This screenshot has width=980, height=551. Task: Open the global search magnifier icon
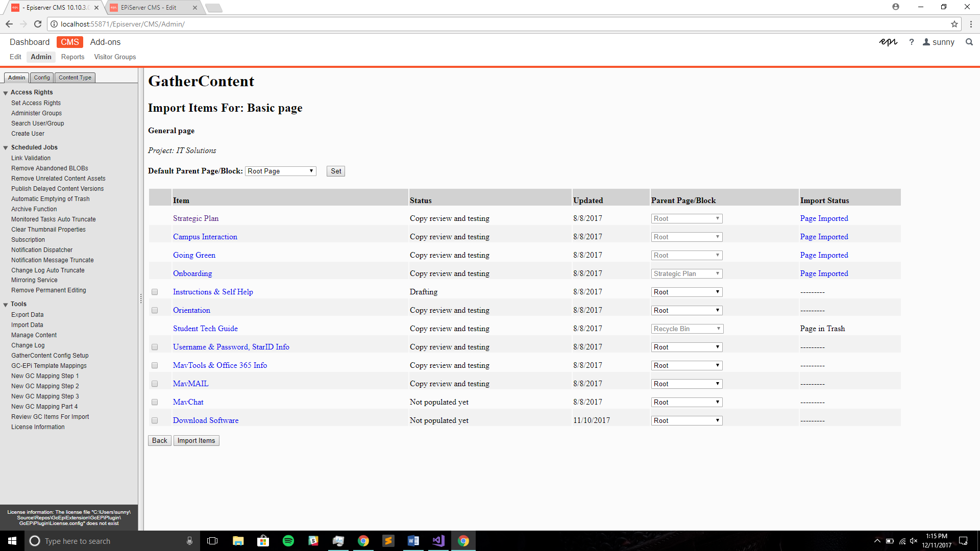pyautogui.click(x=969, y=42)
